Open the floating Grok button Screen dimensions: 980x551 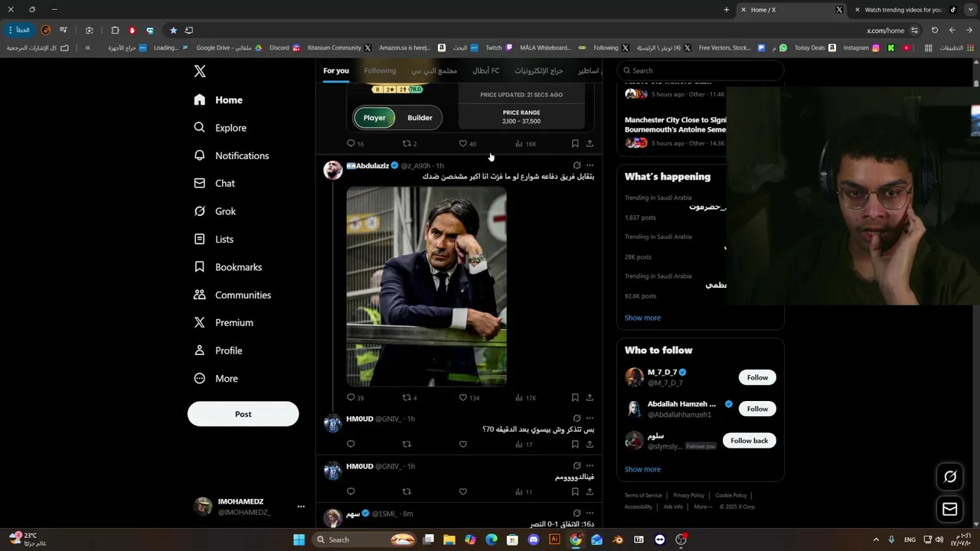950,477
